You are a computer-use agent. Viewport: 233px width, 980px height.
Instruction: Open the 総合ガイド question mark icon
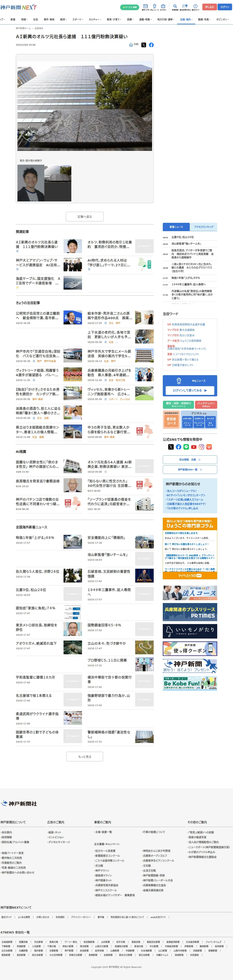click(x=195, y=7)
